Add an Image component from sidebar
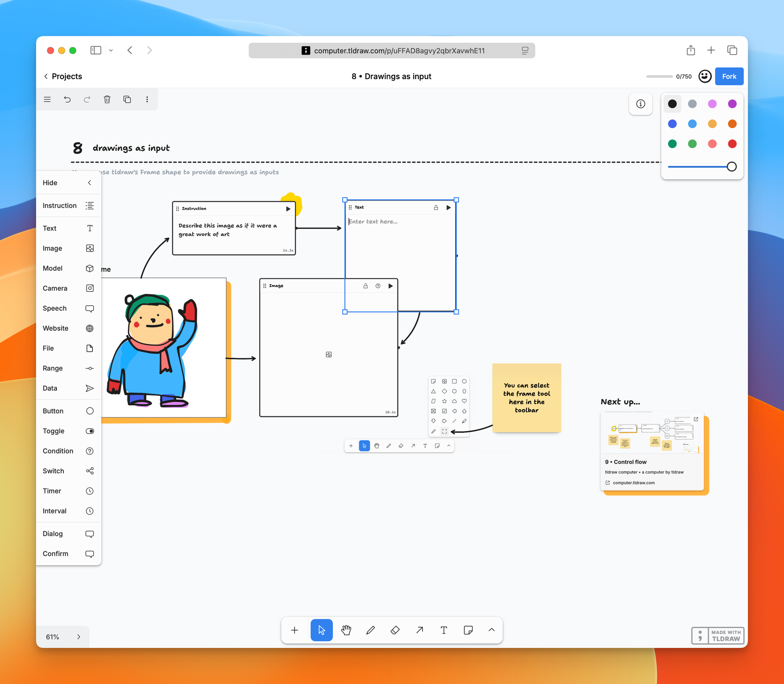The height and width of the screenshot is (684, 784). [69, 248]
